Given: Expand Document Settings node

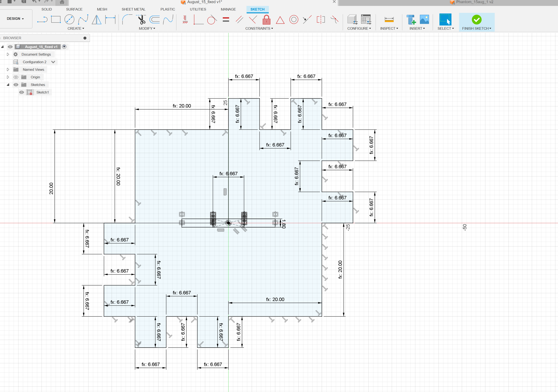Looking at the screenshot, I should pos(8,54).
